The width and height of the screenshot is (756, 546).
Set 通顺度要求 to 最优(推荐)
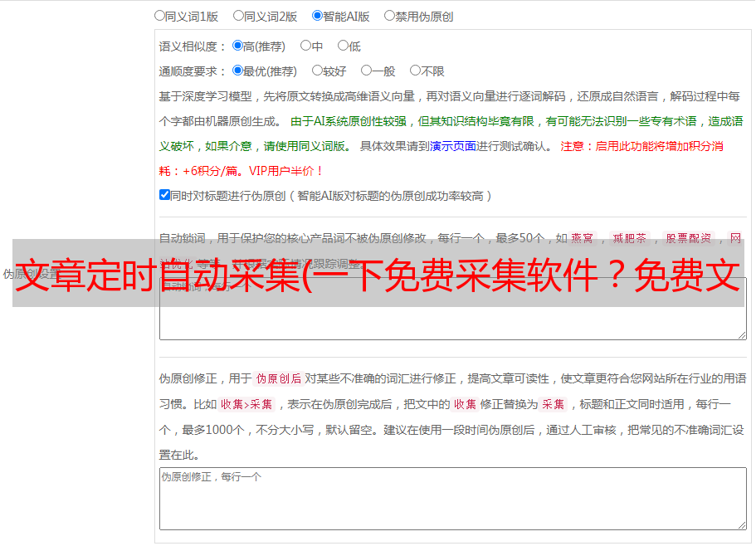237,71
